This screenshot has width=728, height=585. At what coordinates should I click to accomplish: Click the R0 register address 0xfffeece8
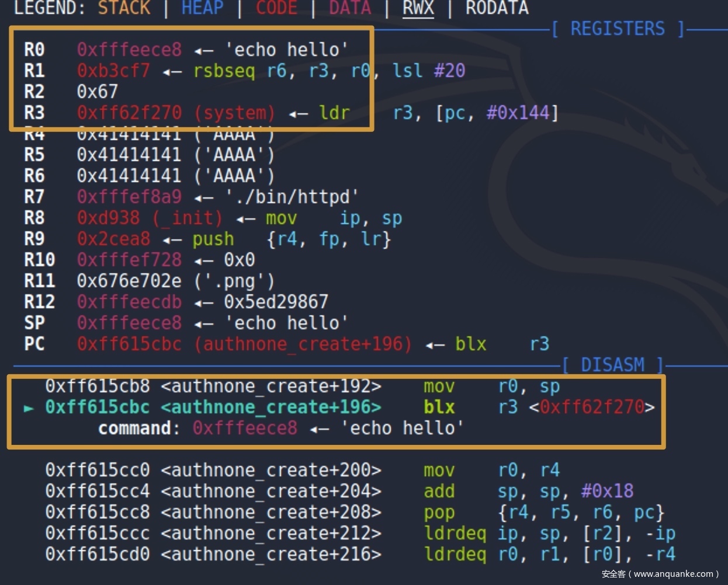click(129, 50)
